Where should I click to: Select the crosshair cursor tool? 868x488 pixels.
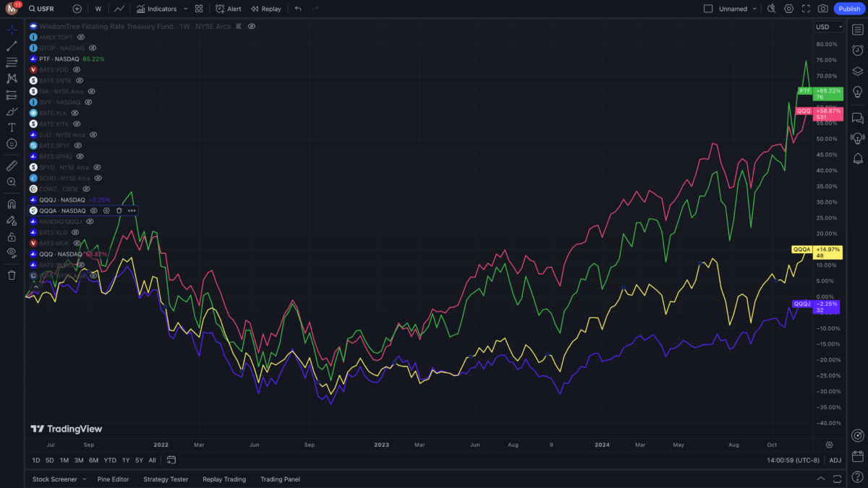(12, 30)
